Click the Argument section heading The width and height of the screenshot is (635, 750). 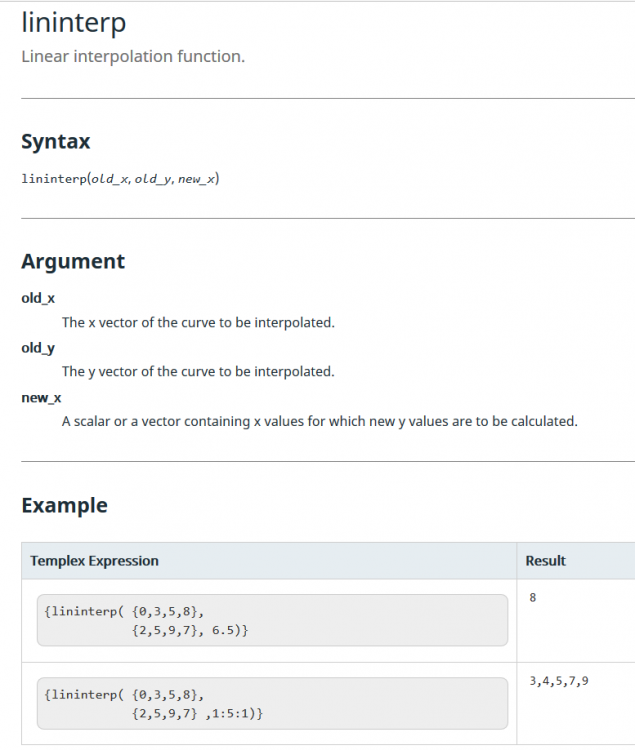(x=73, y=262)
